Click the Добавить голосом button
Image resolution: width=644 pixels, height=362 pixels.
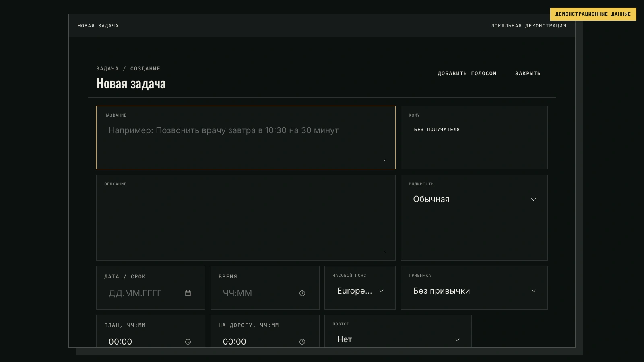point(467,74)
